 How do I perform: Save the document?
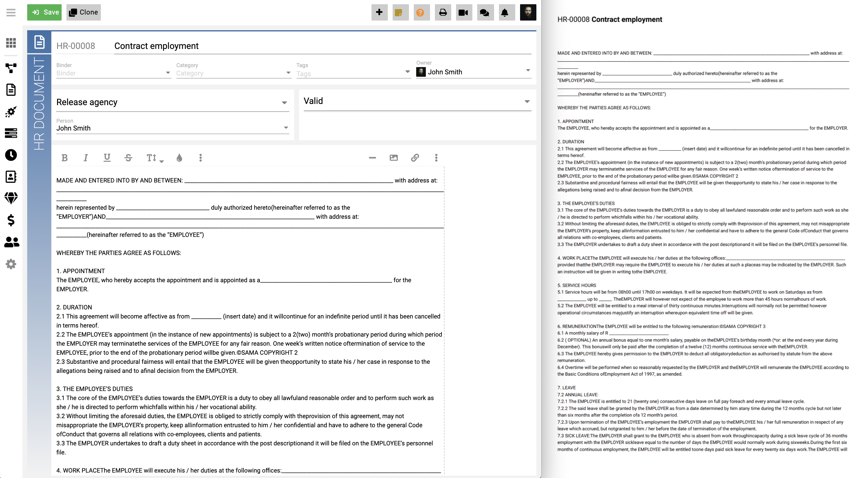44,12
